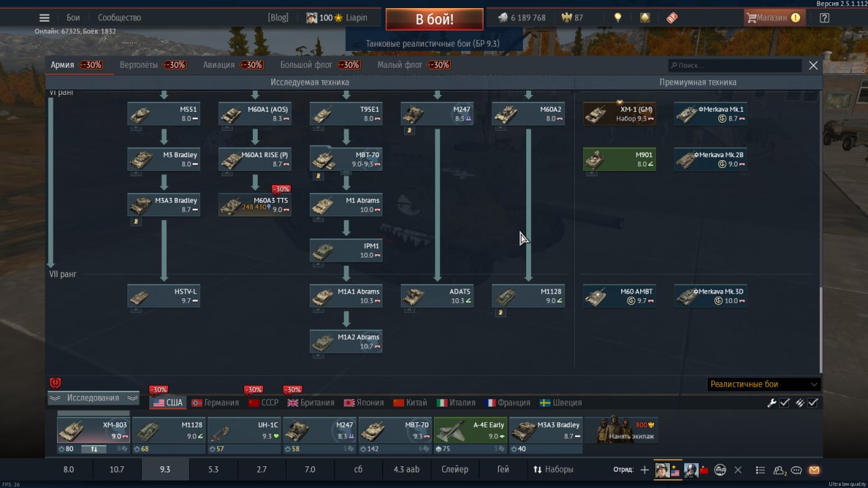868x488 pixels.
Task: Open the hamburger main menu
Action: 44,18
